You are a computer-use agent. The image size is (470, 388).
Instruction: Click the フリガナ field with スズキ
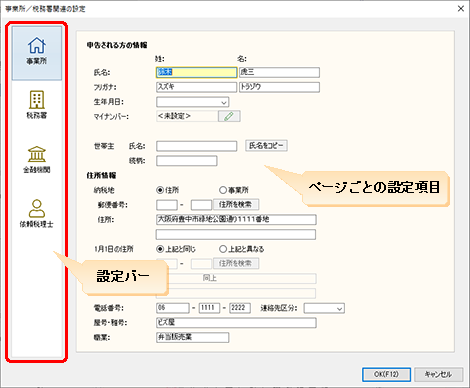coord(196,87)
